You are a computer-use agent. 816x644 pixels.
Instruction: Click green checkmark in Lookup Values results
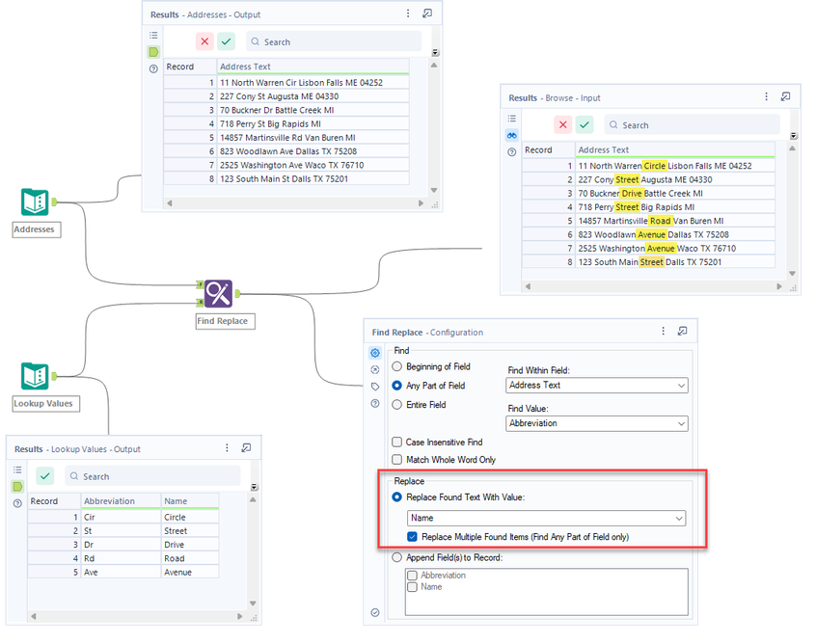pyautogui.click(x=44, y=476)
